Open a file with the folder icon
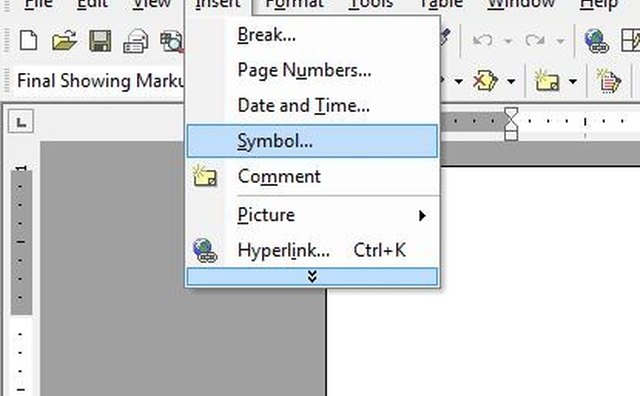This screenshot has width=640, height=396. 64,40
